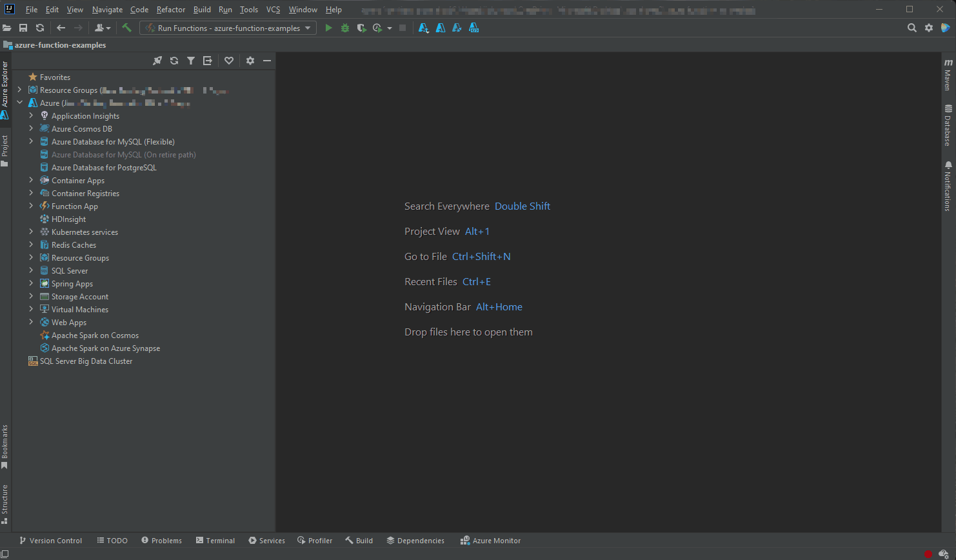The height and width of the screenshot is (560, 956).
Task: Open Azure Explorer panel settings gear
Action: 250,60
